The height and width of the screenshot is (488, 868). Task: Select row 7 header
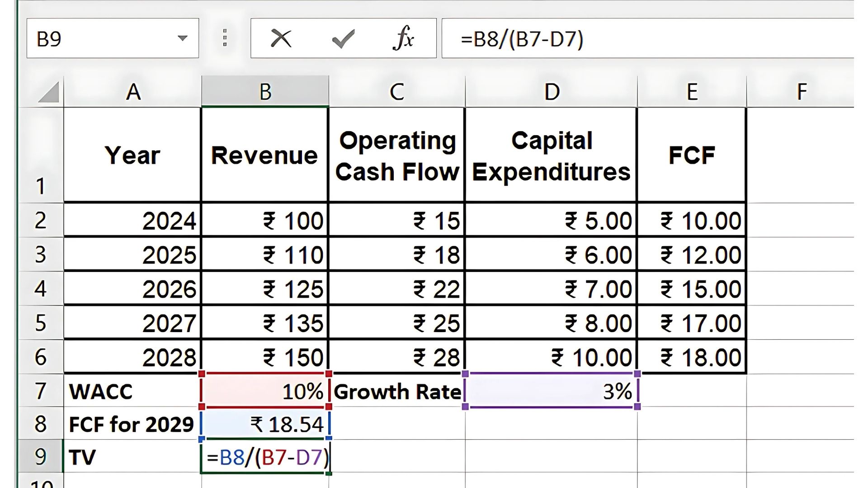coord(40,391)
